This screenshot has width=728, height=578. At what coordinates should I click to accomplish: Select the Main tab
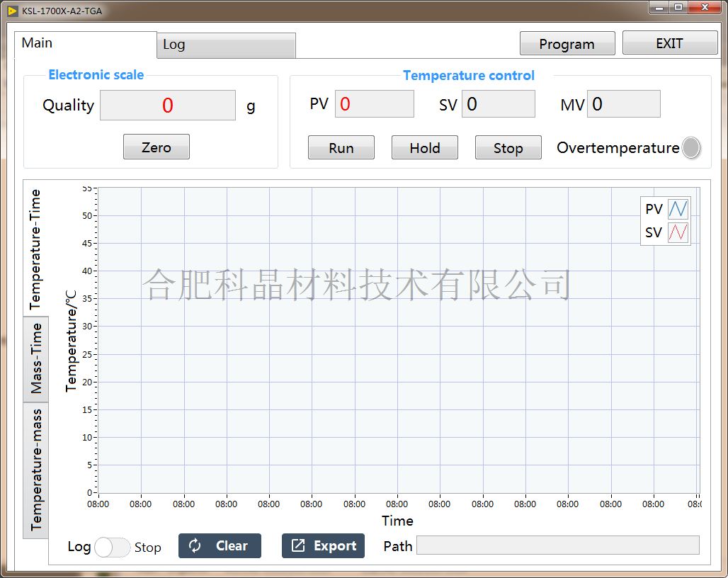point(85,44)
